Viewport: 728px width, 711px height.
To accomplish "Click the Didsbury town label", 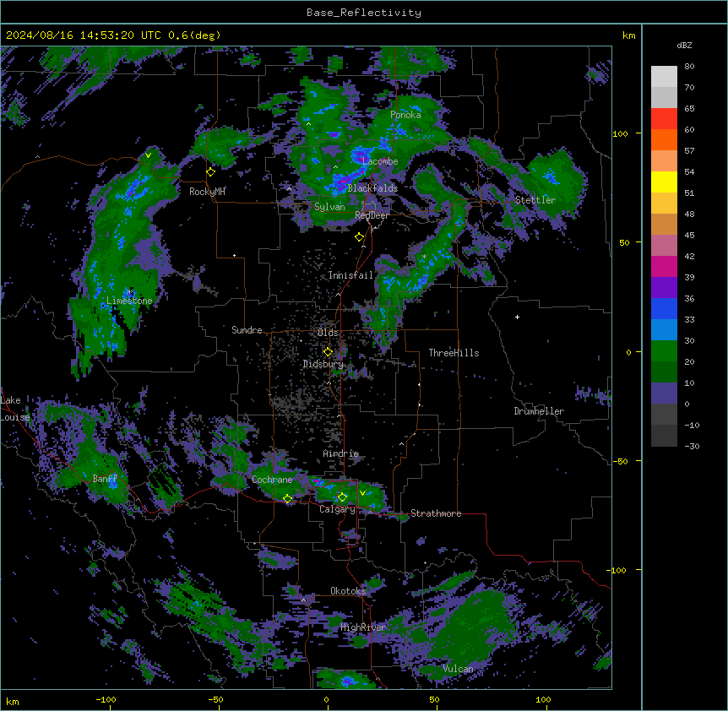I will click(323, 364).
